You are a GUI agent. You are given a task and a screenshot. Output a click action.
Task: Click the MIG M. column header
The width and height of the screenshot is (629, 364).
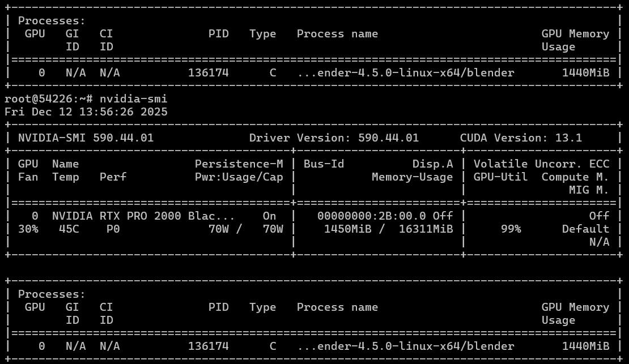click(589, 190)
